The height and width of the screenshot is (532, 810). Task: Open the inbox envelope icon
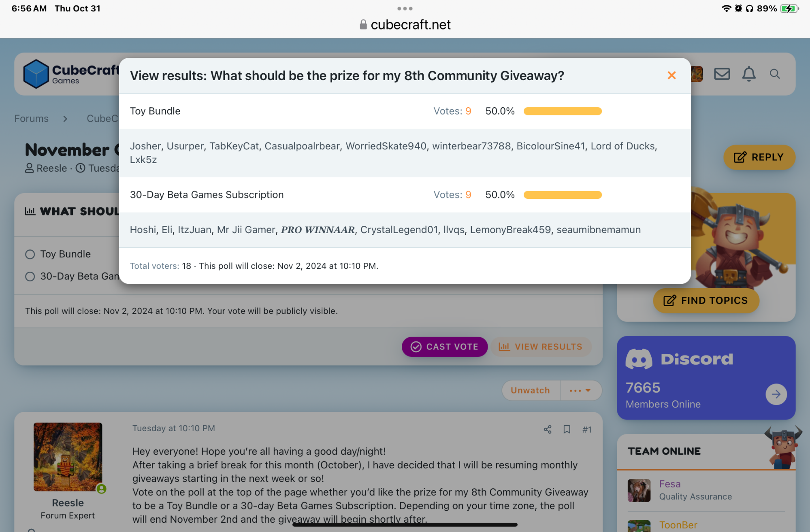tap(722, 74)
